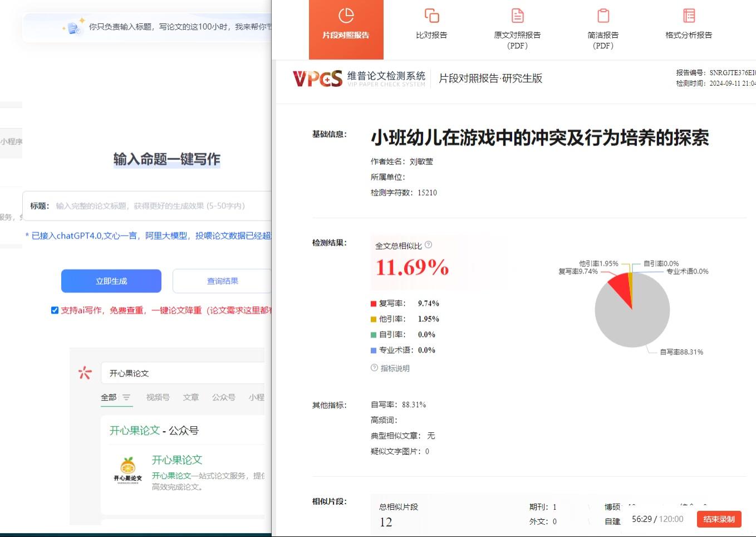Click the 典型相似文章: 无 line
The width and height of the screenshot is (756, 537).
coord(403,436)
